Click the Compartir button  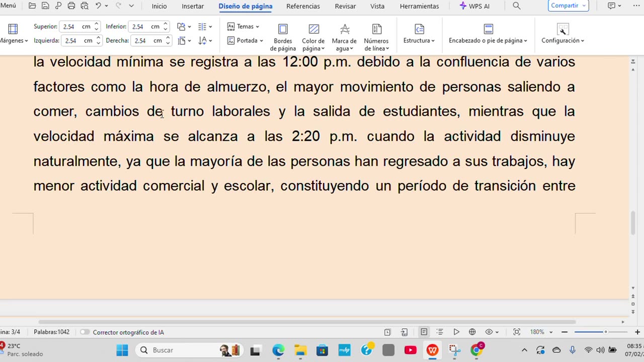(568, 6)
